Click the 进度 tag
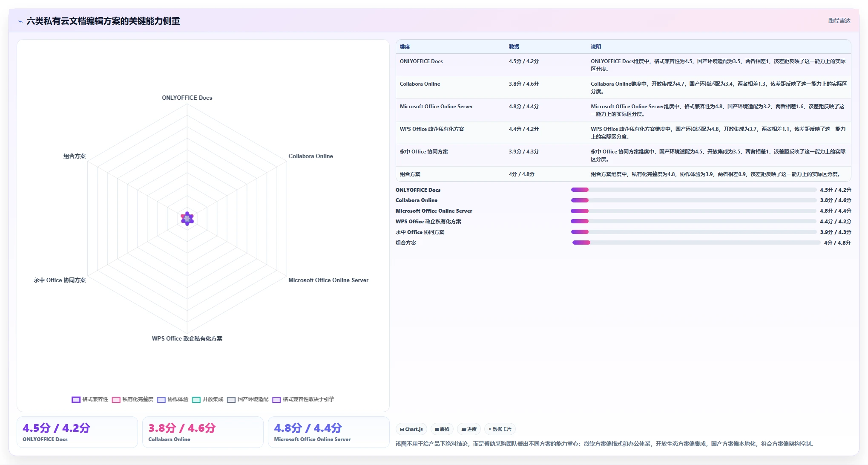The image size is (868, 465). click(469, 429)
